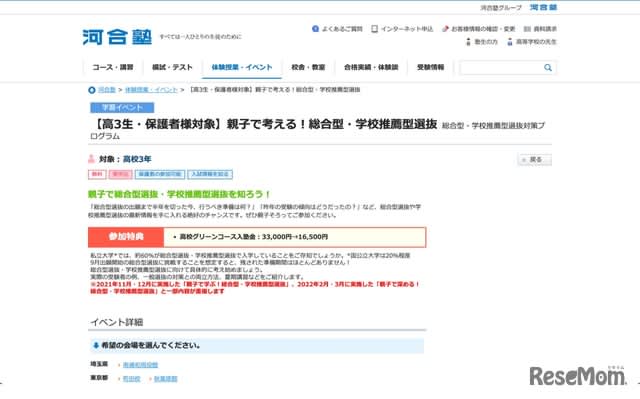Click the 参加特典 red label
Screen dimensions: 640x399
[x=126, y=237]
